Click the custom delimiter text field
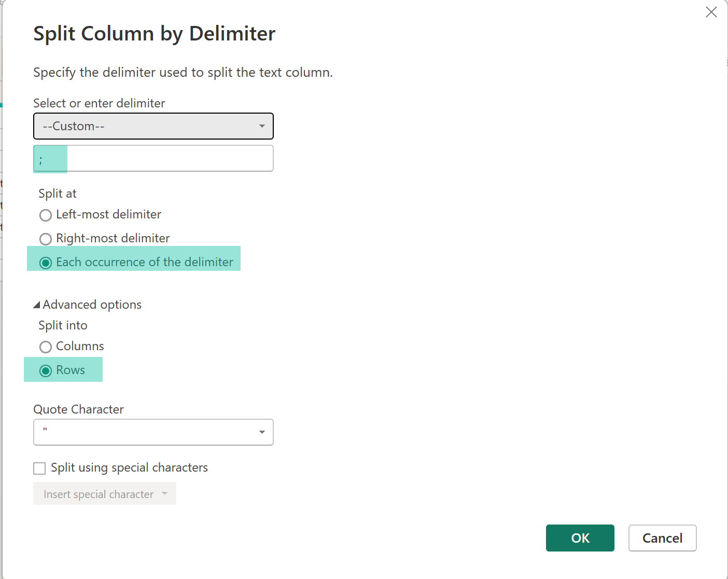This screenshot has width=728, height=579. [153, 158]
